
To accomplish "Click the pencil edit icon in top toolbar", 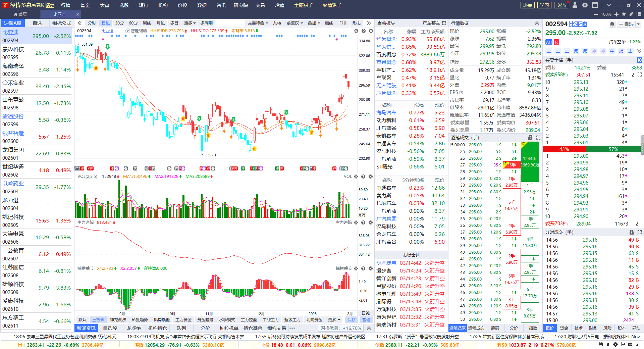I will [631, 14].
